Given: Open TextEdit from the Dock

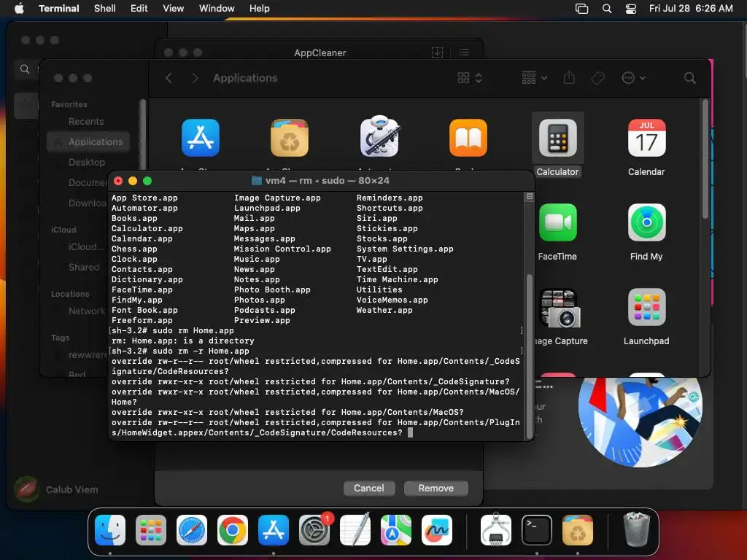Looking at the screenshot, I should 355,530.
